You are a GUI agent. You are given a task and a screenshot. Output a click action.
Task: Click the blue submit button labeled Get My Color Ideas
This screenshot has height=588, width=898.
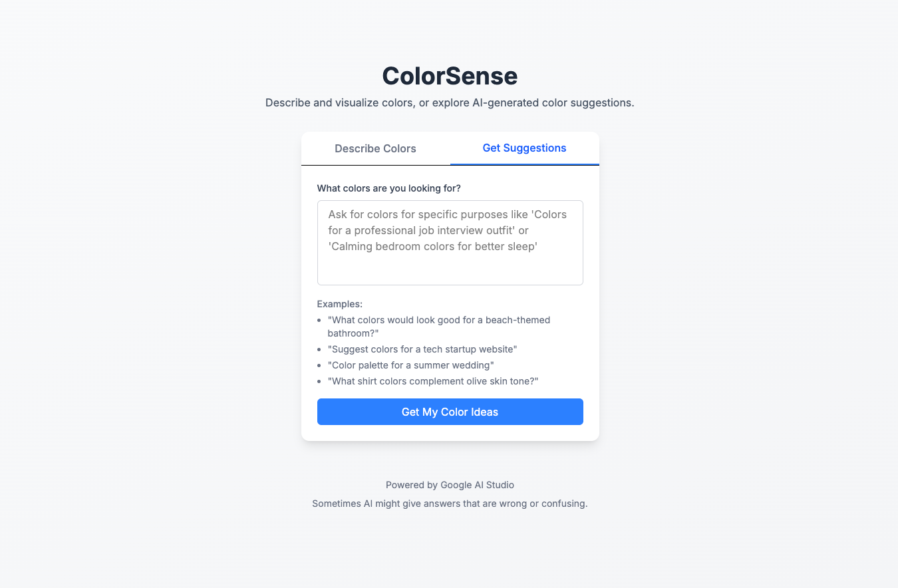pyautogui.click(x=450, y=412)
